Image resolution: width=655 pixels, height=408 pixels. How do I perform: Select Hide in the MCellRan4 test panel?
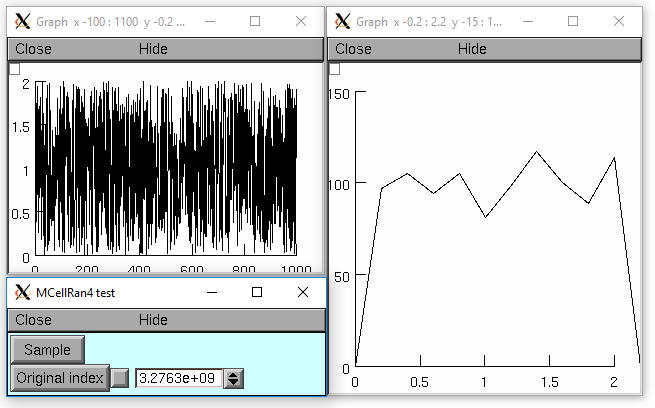click(x=153, y=320)
